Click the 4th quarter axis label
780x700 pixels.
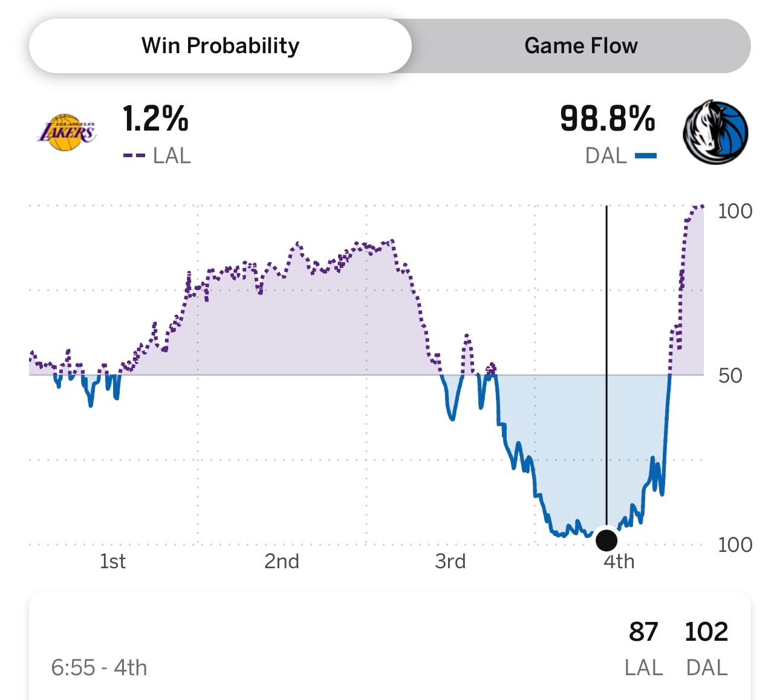click(619, 562)
